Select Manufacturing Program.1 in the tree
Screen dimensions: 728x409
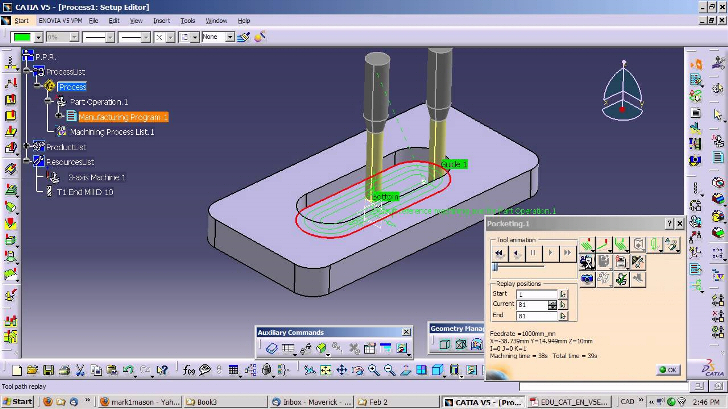[x=123, y=117]
